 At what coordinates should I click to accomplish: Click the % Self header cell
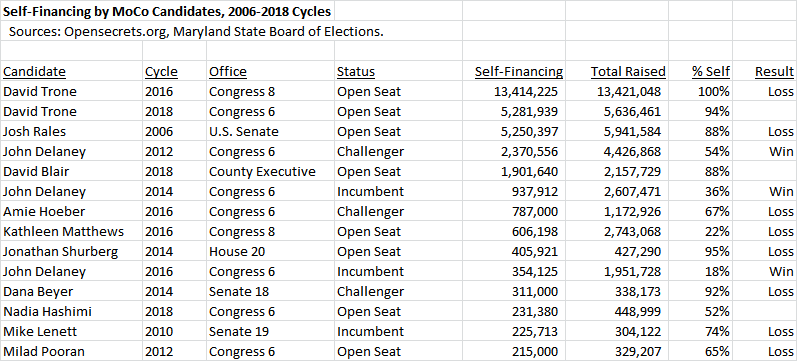[x=700, y=71]
